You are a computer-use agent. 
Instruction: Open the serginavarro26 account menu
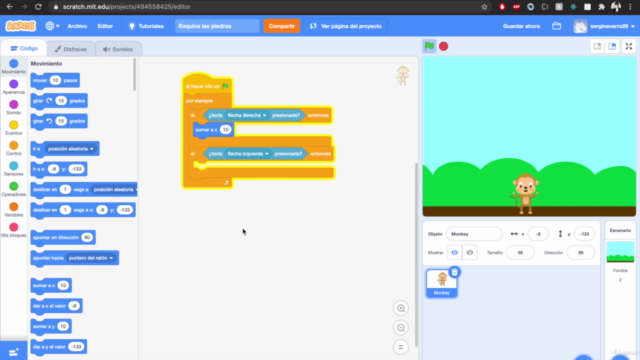pos(604,26)
